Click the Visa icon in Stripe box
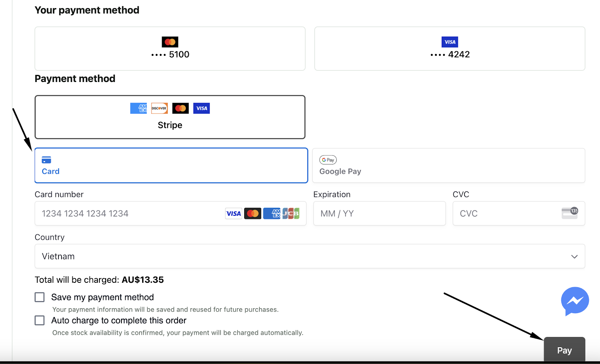600x364 pixels. 201,108
